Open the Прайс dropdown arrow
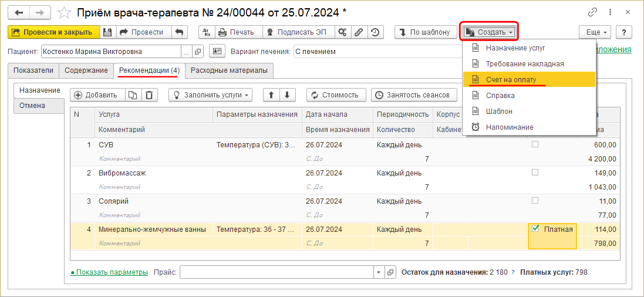The height and width of the screenshot is (297, 644). pos(379,272)
